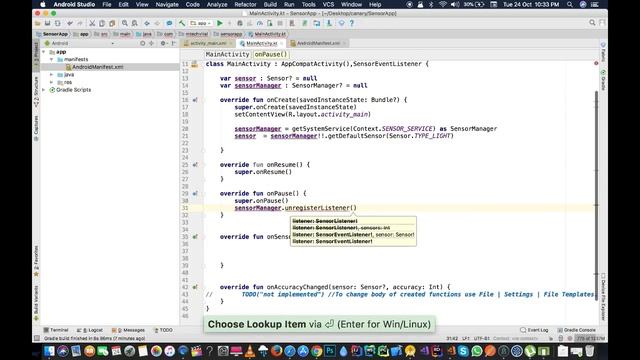Viewport: 640px width, 360px height.
Task: Open the Build menu
Action: [270, 4]
